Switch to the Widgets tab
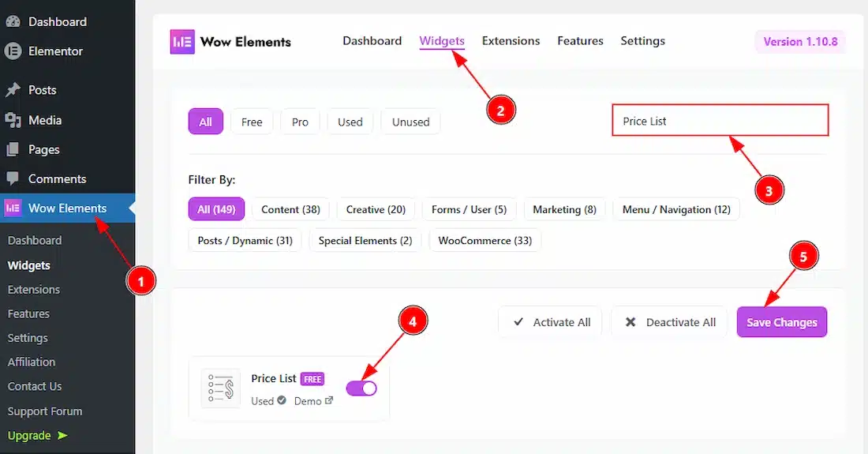The width and height of the screenshot is (868, 454). pyautogui.click(x=442, y=41)
